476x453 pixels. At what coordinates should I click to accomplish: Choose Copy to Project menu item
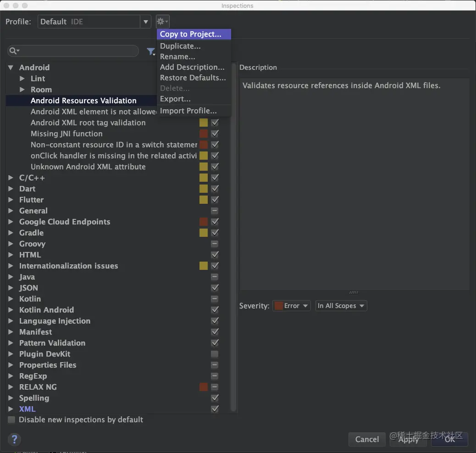[x=194, y=34]
